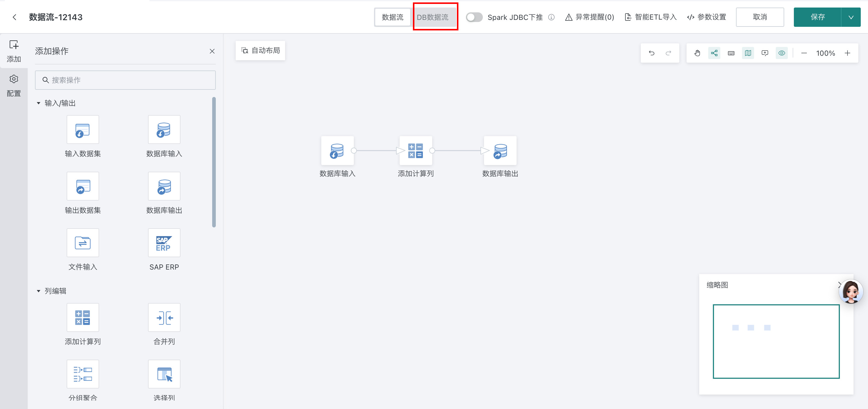Click the undo arrow icon
868x409 pixels.
pos(651,53)
